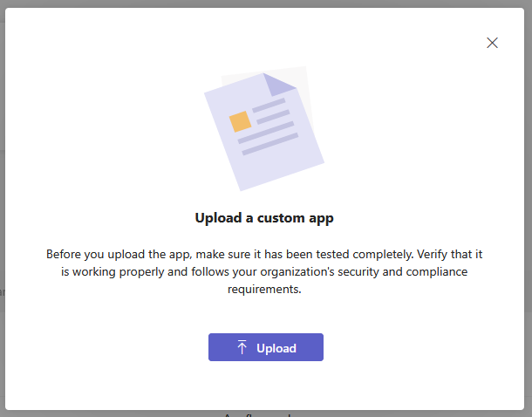The image size is (532, 417).
Task: Click the "security and compliance" text
Action: (x=401, y=272)
